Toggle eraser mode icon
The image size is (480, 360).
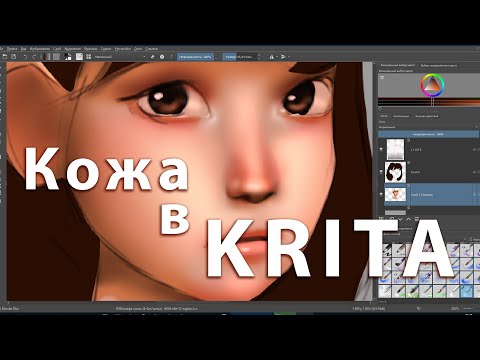[x=152, y=57]
